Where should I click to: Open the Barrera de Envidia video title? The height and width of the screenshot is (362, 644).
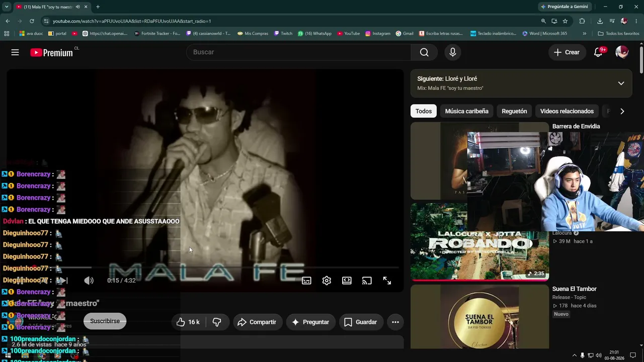tap(576, 126)
